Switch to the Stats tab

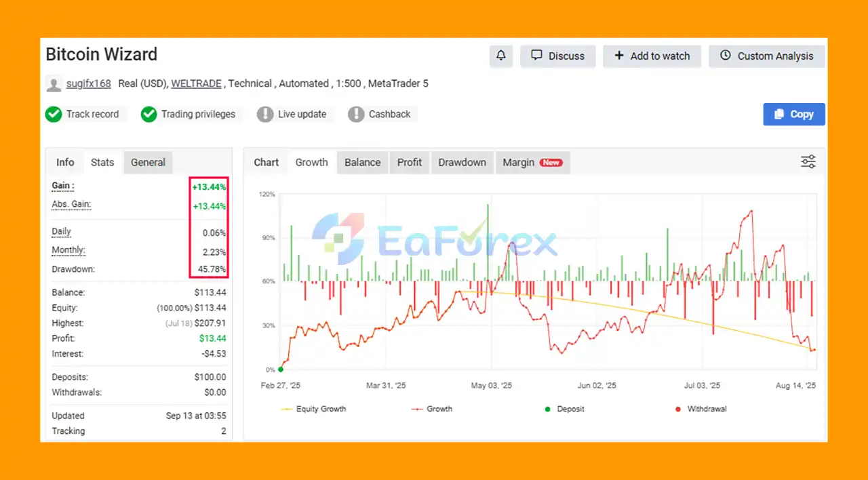[x=102, y=163]
